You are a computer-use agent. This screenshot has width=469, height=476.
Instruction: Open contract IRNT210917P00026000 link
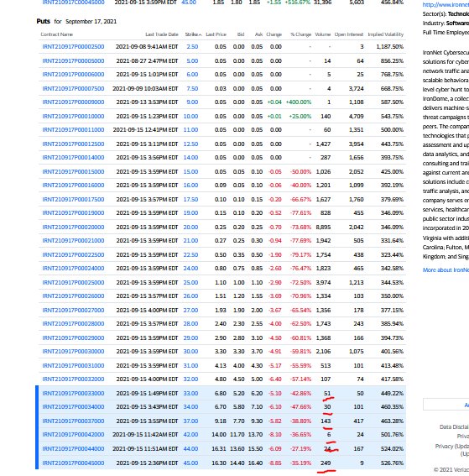[73, 296]
